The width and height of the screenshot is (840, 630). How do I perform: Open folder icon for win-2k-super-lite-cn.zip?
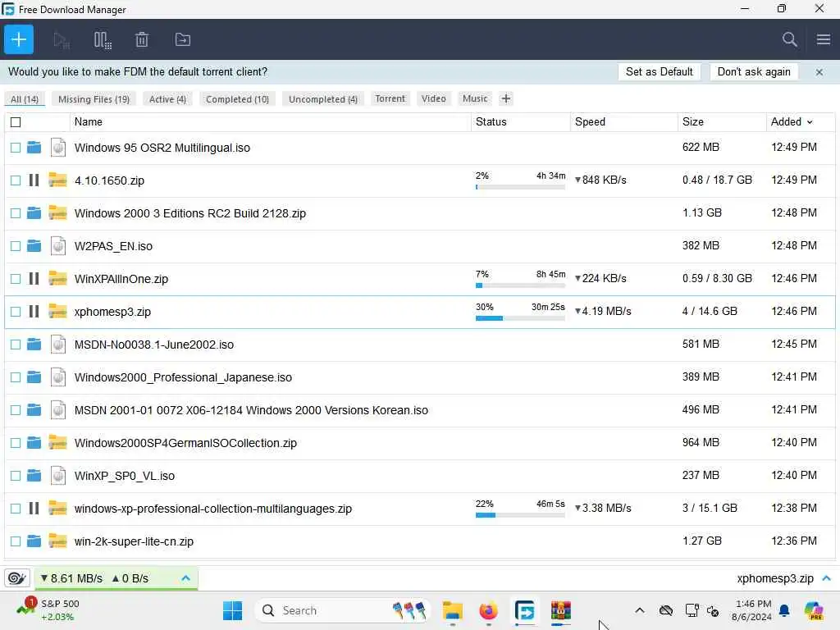[x=34, y=541]
